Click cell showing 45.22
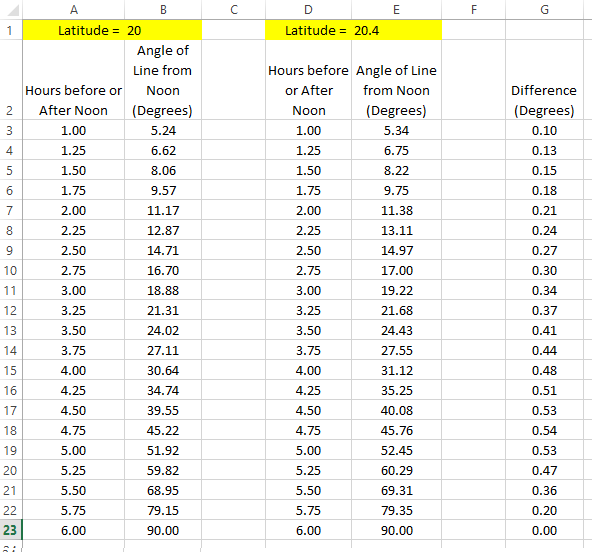 [x=163, y=430]
